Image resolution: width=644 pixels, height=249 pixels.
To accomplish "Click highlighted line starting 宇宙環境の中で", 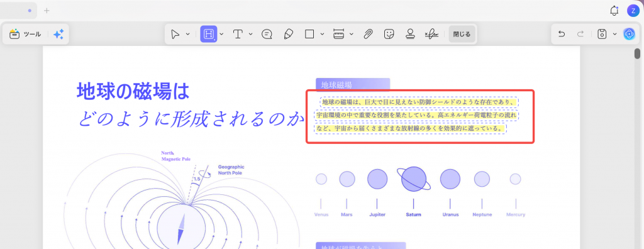I will point(416,116).
